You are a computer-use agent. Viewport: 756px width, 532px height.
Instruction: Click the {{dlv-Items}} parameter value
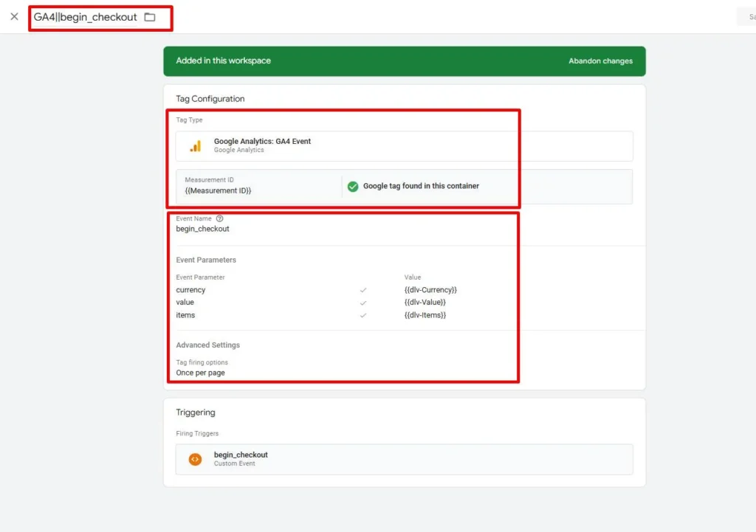coord(425,315)
